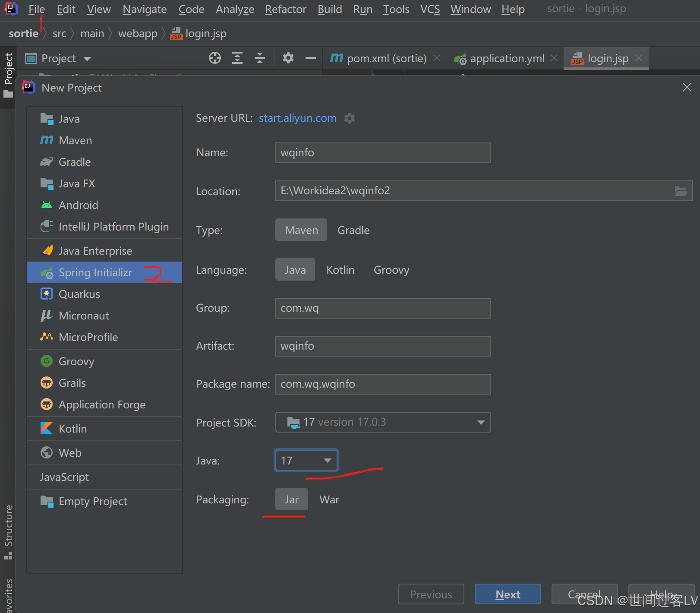Hide the Project tool window
Screen dimensions: 700x613
coord(311,58)
